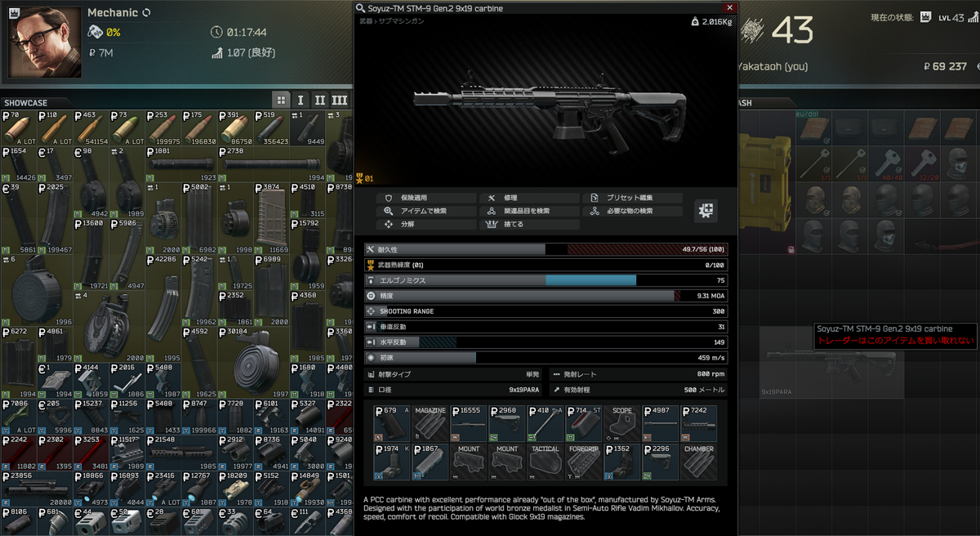The width and height of the screenshot is (980, 536).
Task: Choose 関連品目を検索 linked search
Action: (x=528, y=211)
